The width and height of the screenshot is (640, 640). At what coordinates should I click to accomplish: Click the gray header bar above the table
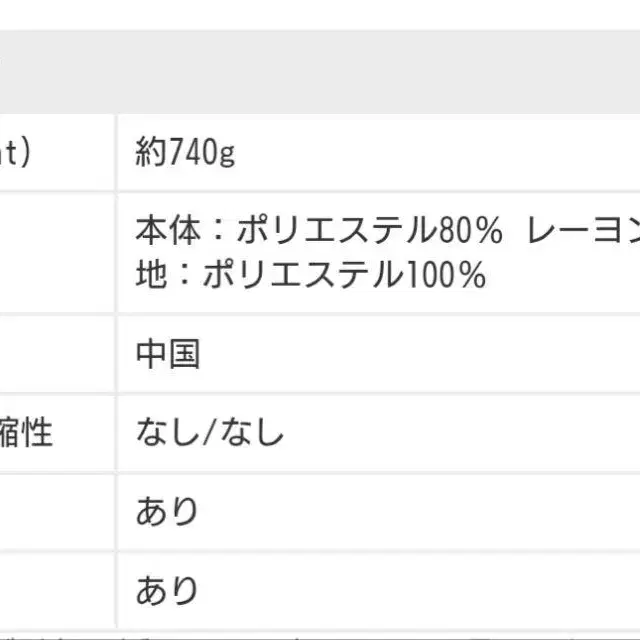(320, 70)
